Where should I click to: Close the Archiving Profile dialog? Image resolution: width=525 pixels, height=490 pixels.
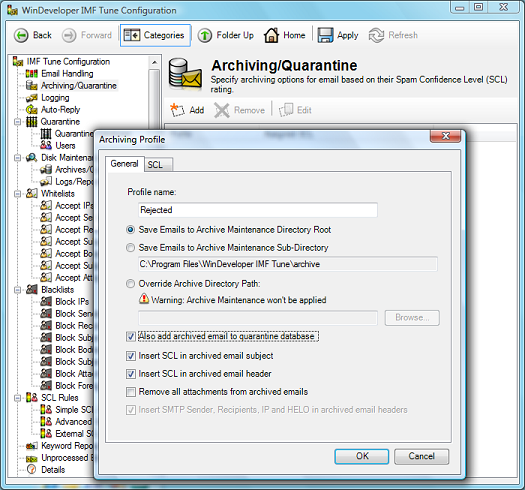pos(446,136)
